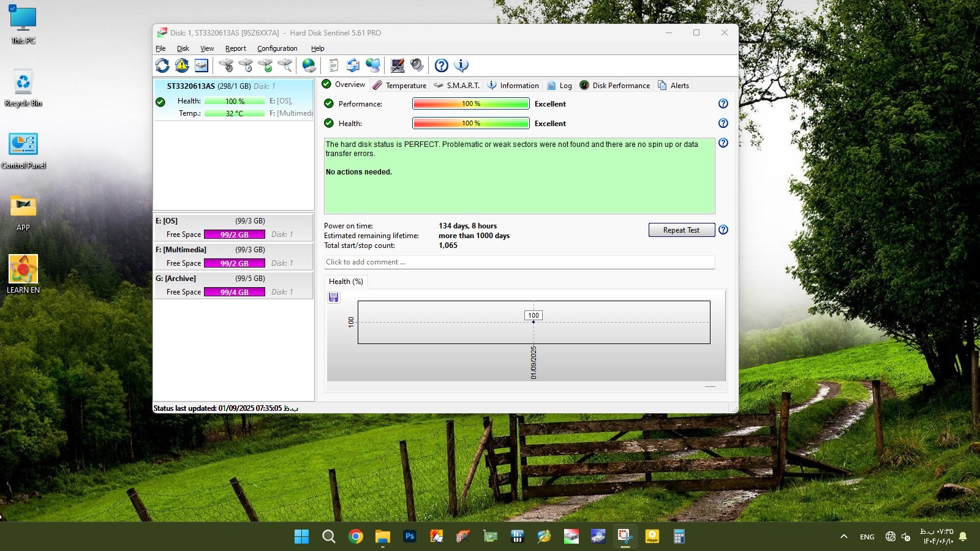
Task: Open the Calculator taskbar icon
Action: tap(679, 536)
